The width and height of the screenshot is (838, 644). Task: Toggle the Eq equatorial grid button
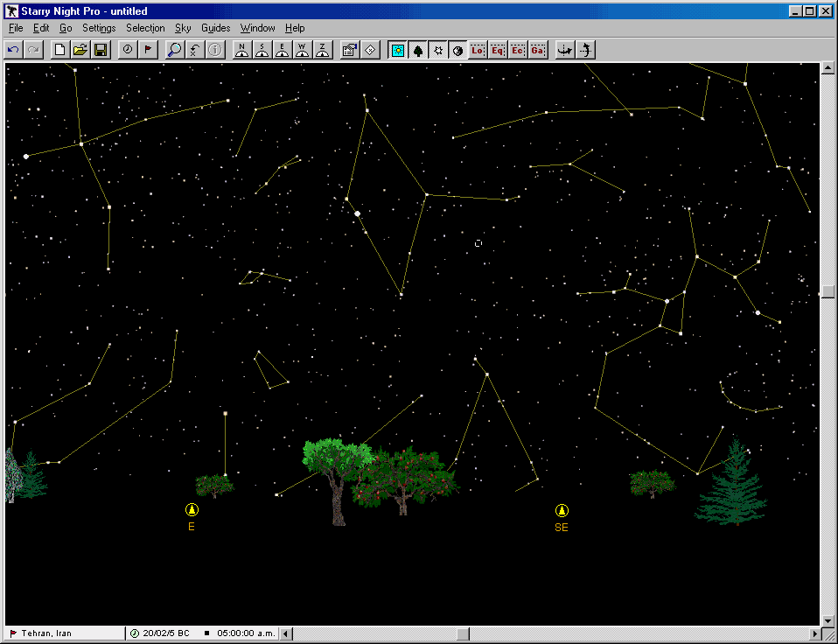498,50
